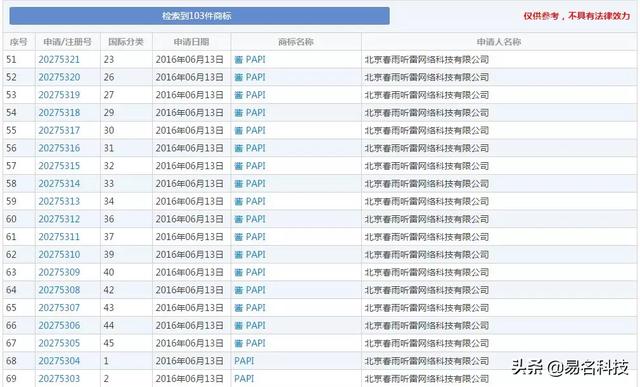Click the 申请人名称 column header
The height and width of the screenshot is (387, 640).
pyautogui.click(x=499, y=42)
